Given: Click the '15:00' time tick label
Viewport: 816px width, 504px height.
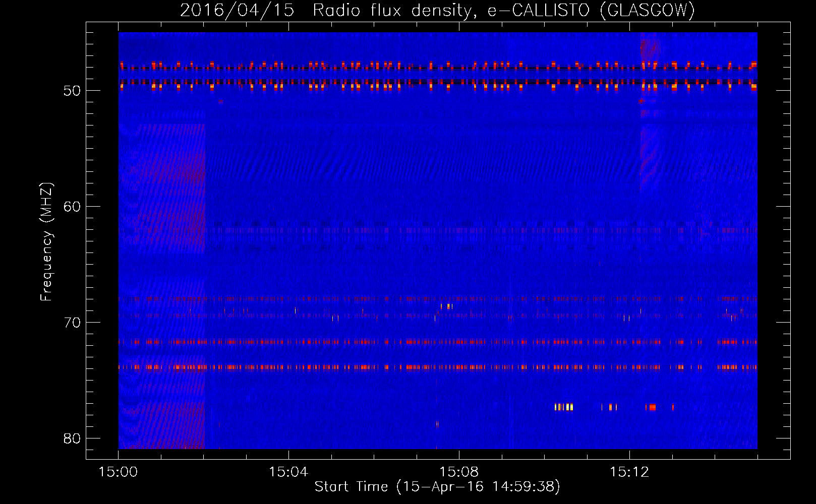Looking at the screenshot, I should click(118, 472).
